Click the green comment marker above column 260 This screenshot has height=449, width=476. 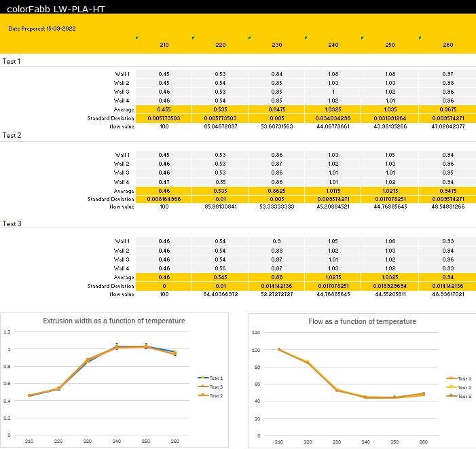420,38
